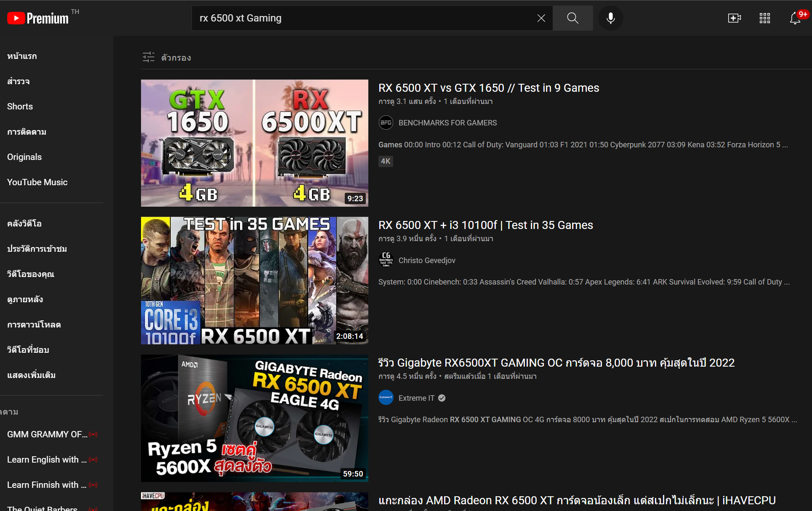Click the 9:23 duration badge

coord(355,199)
